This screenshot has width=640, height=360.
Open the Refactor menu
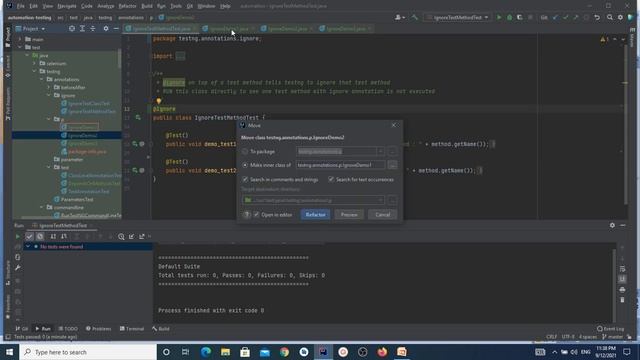(x=127, y=6)
